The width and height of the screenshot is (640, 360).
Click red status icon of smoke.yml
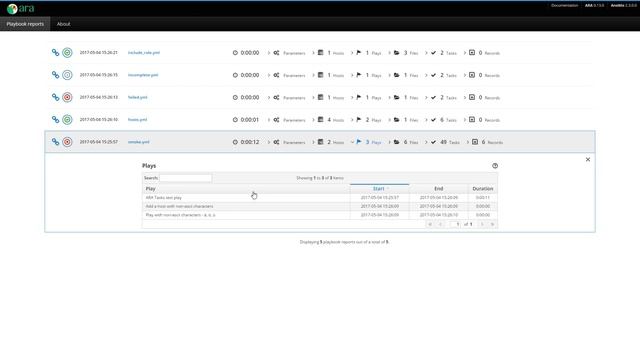(x=67, y=142)
